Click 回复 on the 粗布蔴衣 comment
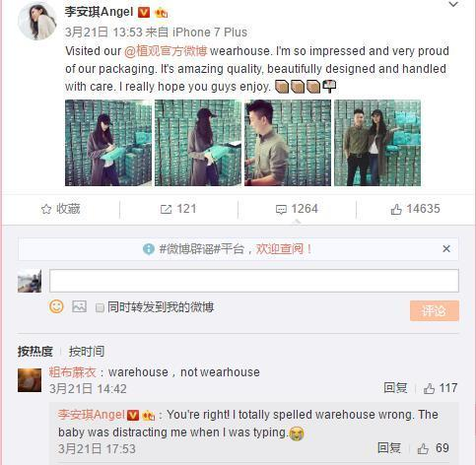The image size is (476, 465). coord(395,388)
